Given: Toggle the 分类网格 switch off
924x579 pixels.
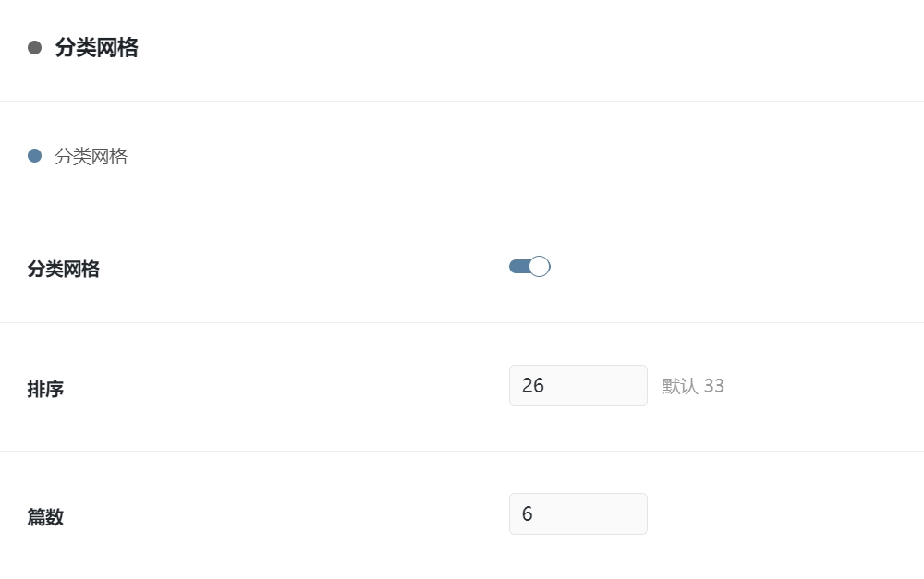Looking at the screenshot, I should click(529, 267).
